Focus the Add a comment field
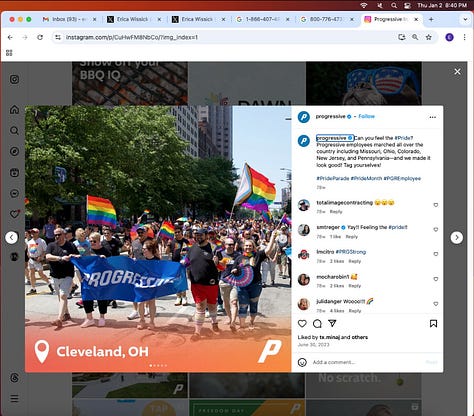Image resolution: width=474 pixels, height=416 pixels. [x=367, y=362]
